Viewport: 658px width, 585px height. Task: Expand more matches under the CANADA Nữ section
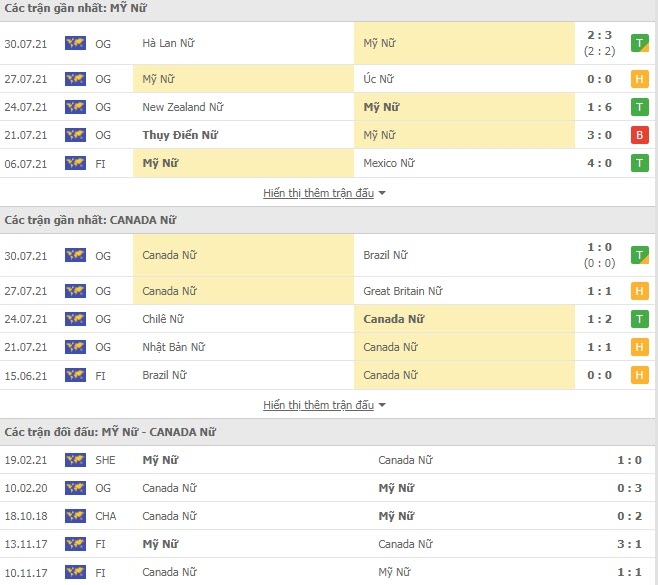pos(319,405)
